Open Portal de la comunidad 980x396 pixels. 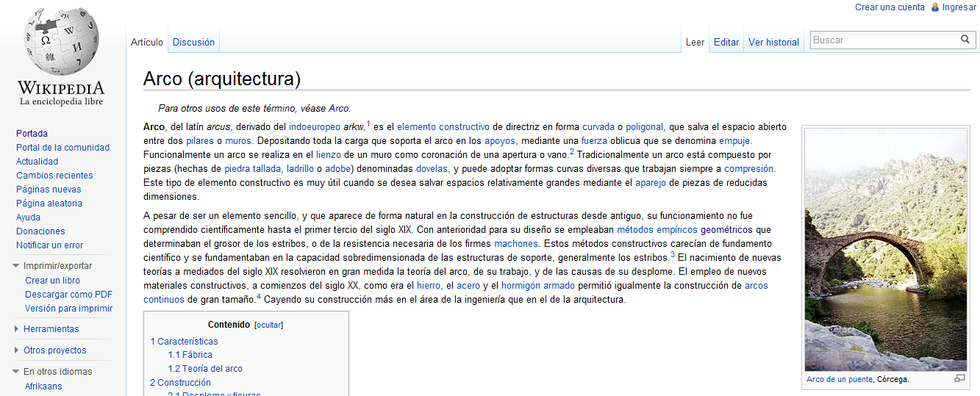click(x=62, y=148)
